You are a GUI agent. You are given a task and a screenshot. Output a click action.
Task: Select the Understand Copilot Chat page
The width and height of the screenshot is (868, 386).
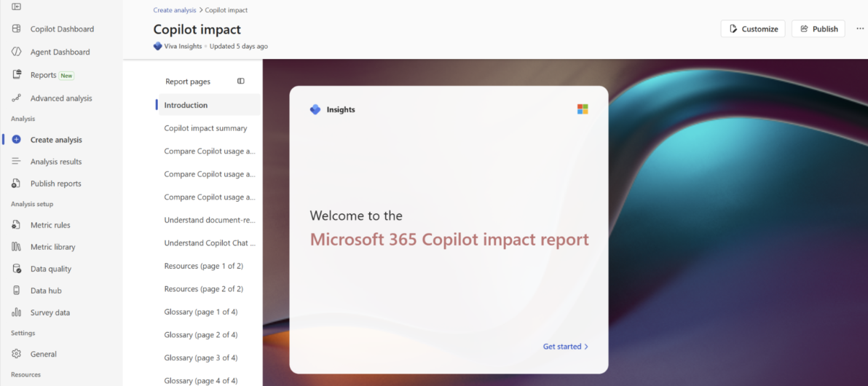[208, 243]
